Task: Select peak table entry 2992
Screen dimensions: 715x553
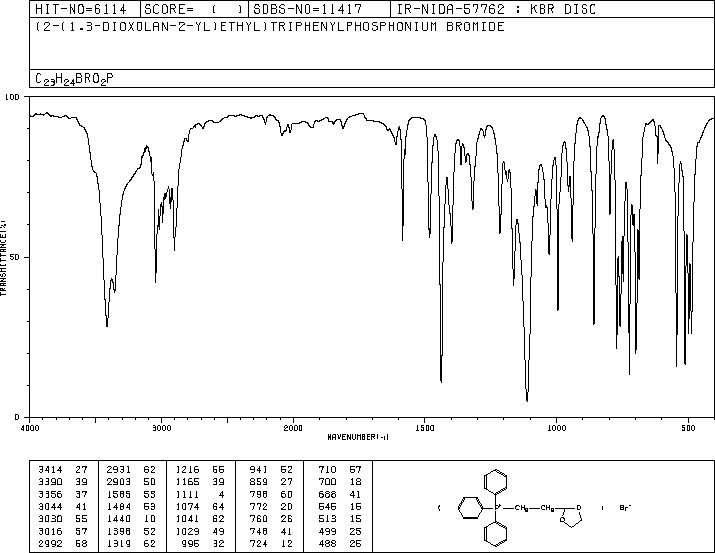Action: 50,544
